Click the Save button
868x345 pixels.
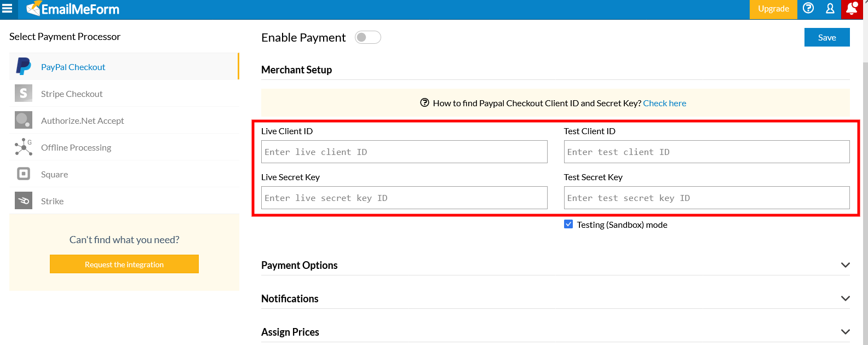[x=827, y=37]
